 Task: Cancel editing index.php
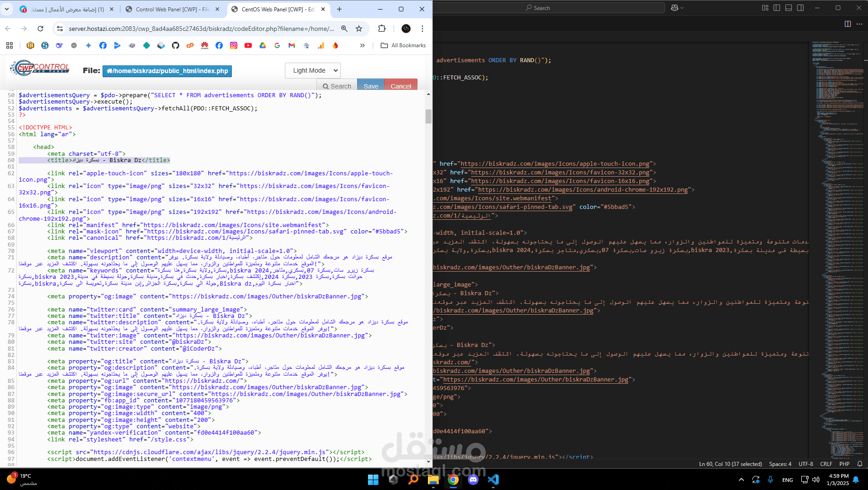(400, 86)
